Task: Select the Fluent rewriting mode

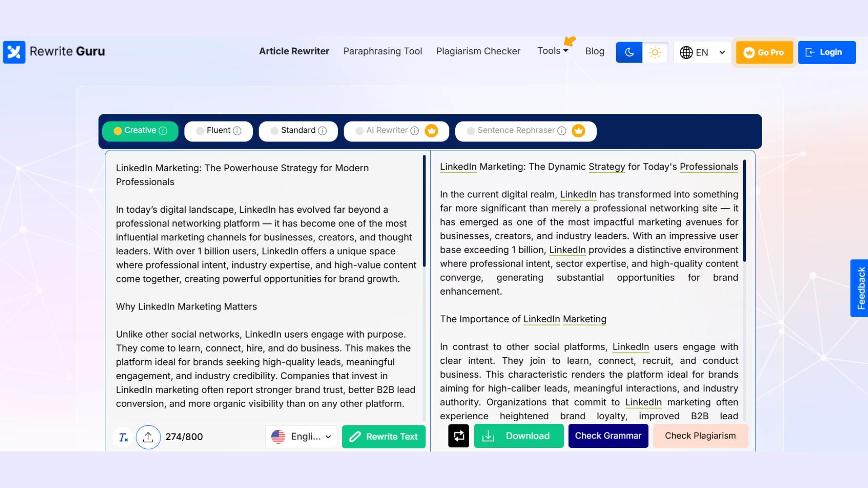Action: click(x=218, y=131)
